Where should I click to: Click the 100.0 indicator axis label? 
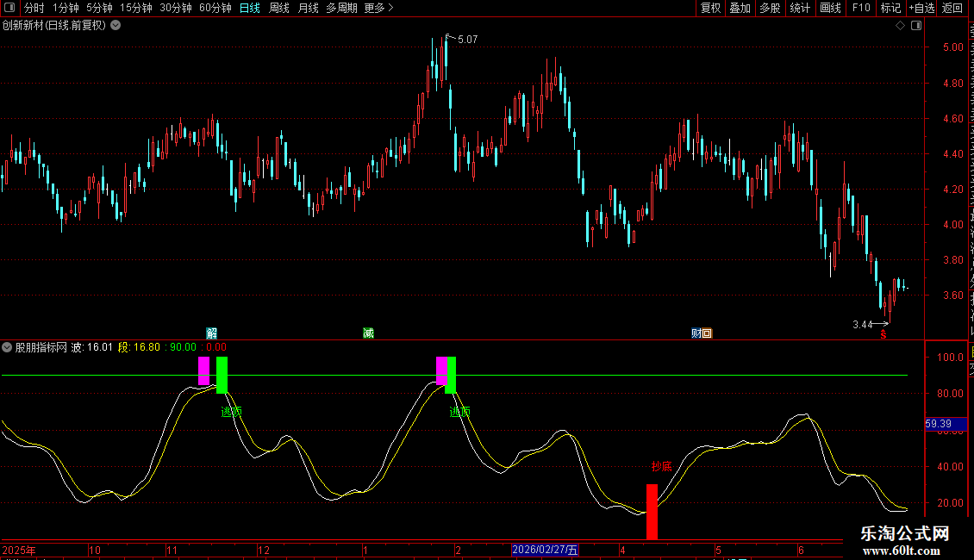tap(951, 357)
